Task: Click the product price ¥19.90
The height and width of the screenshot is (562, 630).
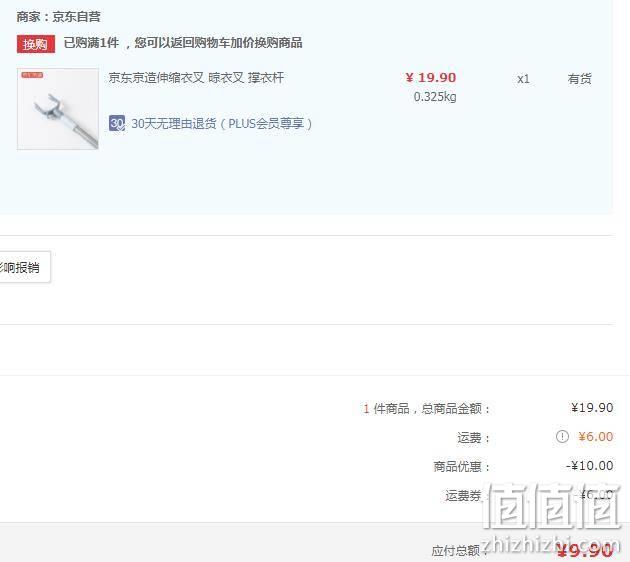Action: point(431,78)
